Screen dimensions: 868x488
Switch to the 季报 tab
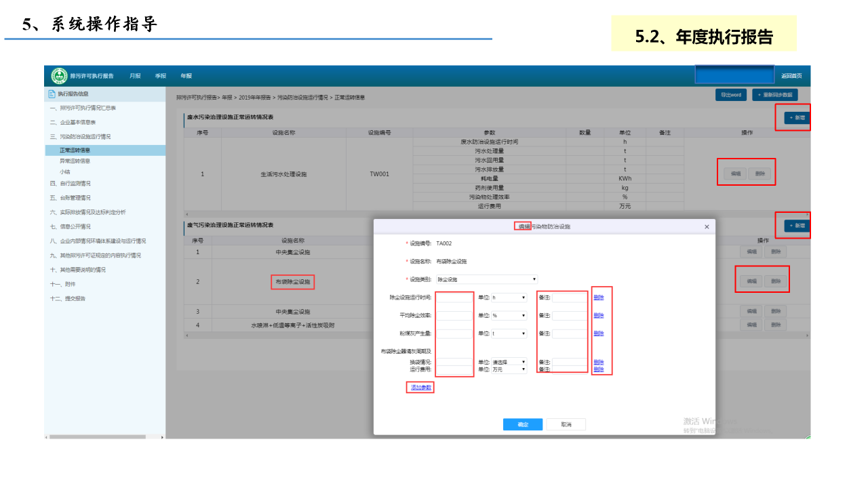[x=161, y=76]
